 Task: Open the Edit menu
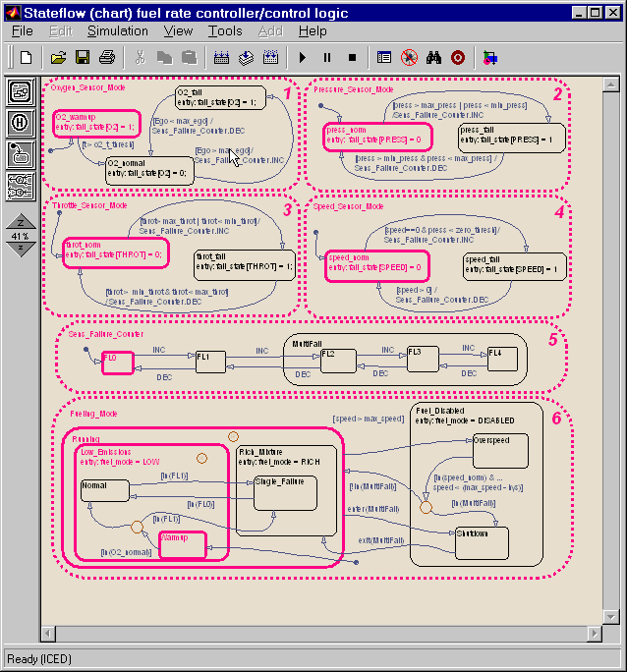tap(61, 31)
